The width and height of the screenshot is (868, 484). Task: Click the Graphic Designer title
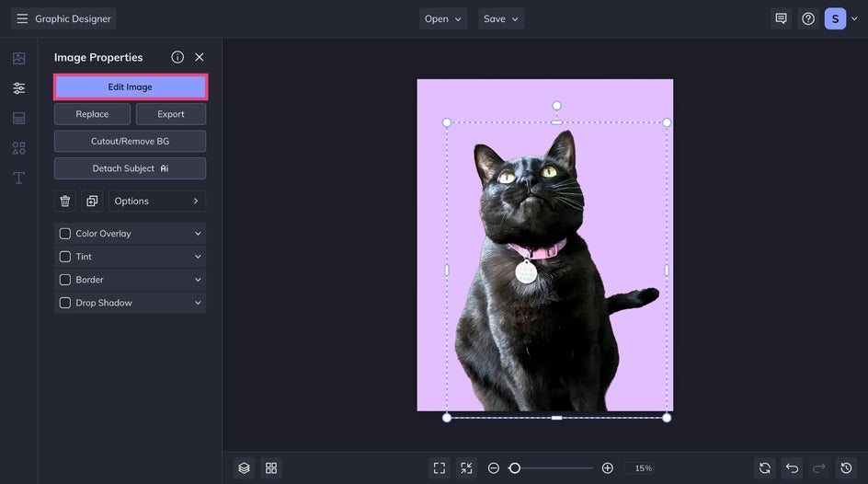tap(73, 18)
